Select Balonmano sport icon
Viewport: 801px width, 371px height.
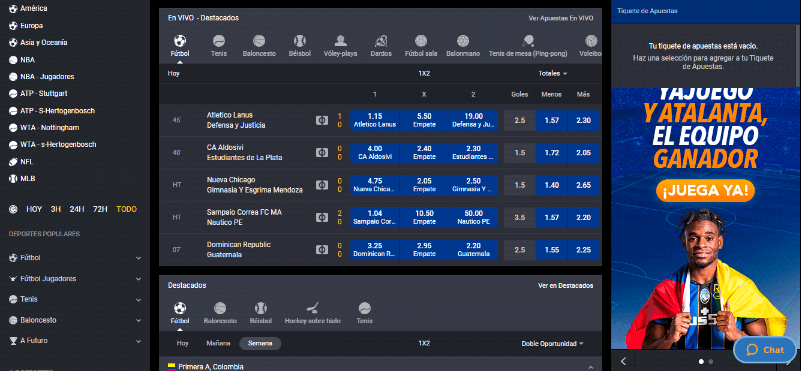463,41
